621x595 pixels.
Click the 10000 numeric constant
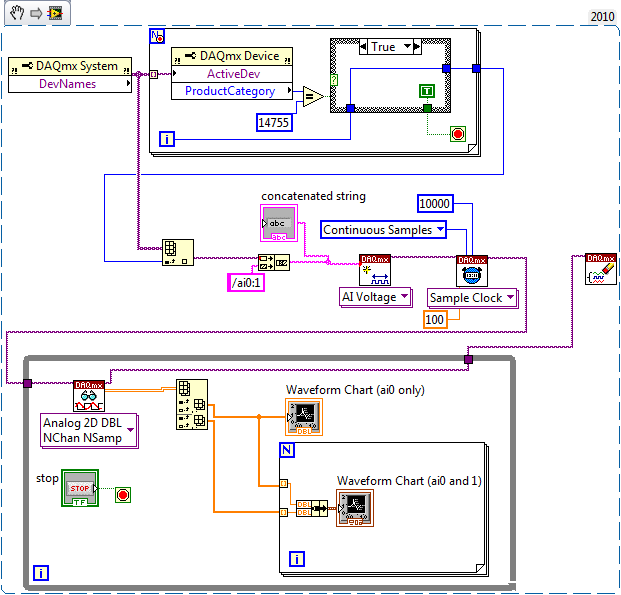coord(435,204)
